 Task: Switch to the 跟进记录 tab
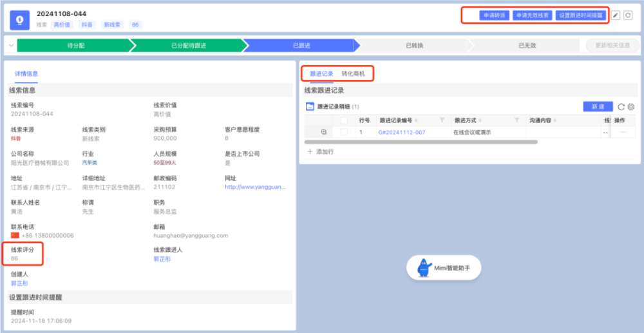point(321,74)
